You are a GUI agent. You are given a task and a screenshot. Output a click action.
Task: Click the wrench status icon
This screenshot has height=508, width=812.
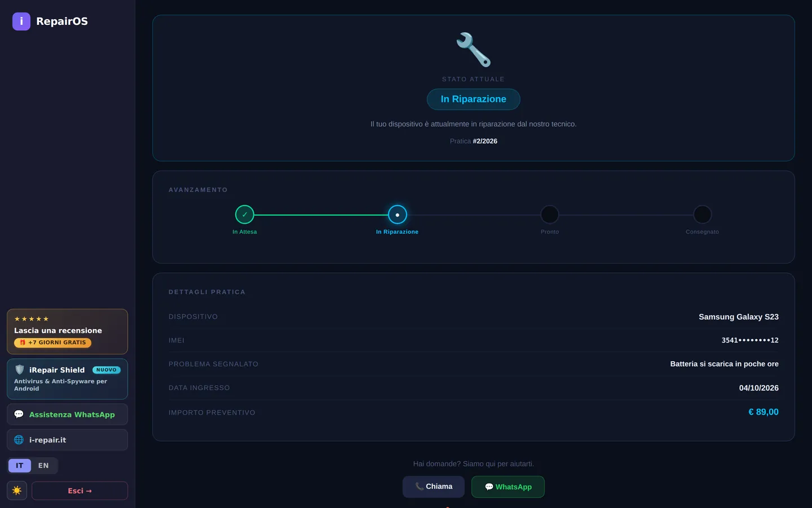point(474,50)
